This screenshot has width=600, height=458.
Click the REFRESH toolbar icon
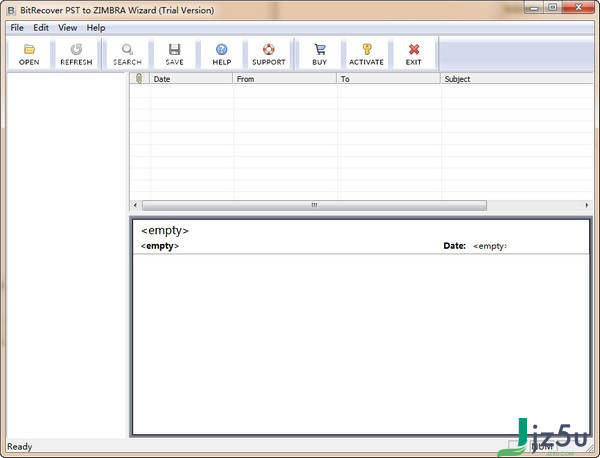(x=76, y=54)
